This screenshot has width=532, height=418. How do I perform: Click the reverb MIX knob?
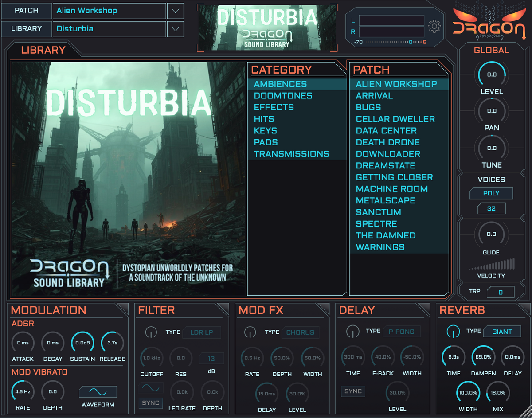coord(498,393)
